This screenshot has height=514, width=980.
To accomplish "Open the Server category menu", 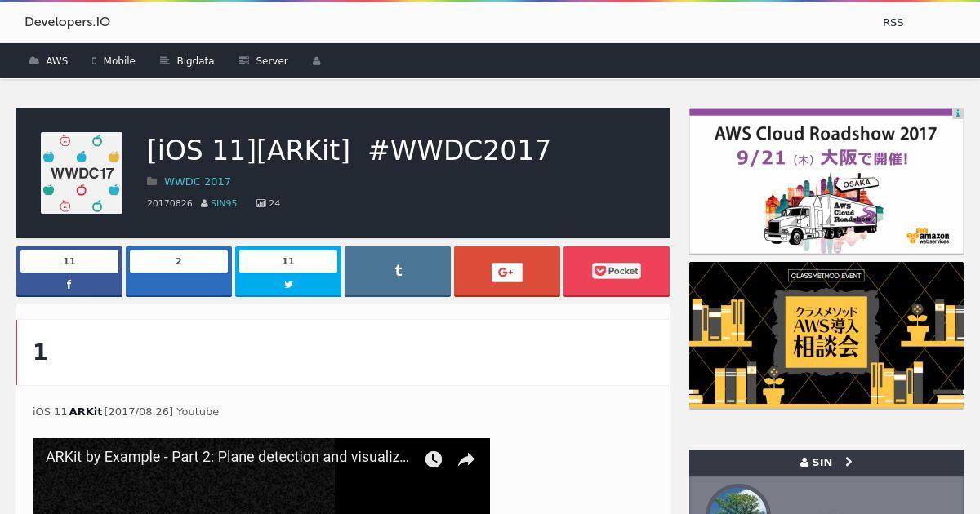I will pos(263,61).
